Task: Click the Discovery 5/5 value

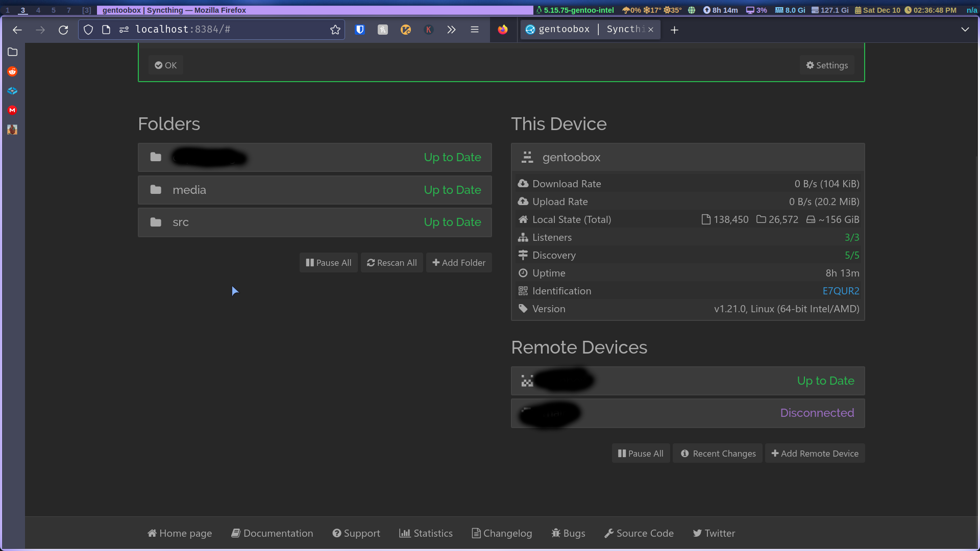Action: click(852, 255)
